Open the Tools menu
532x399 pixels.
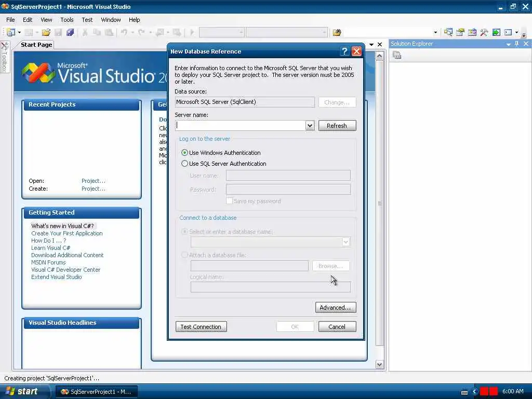[x=67, y=20]
